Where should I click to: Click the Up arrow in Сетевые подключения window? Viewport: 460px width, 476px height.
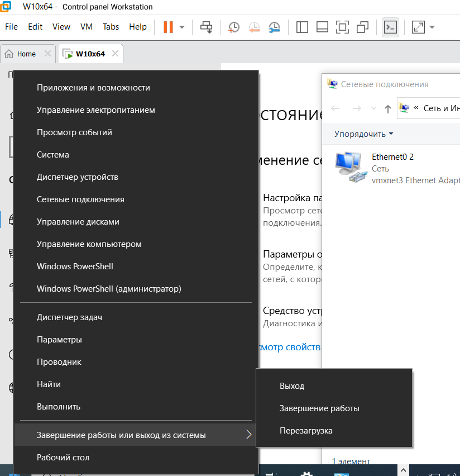pos(387,108)
